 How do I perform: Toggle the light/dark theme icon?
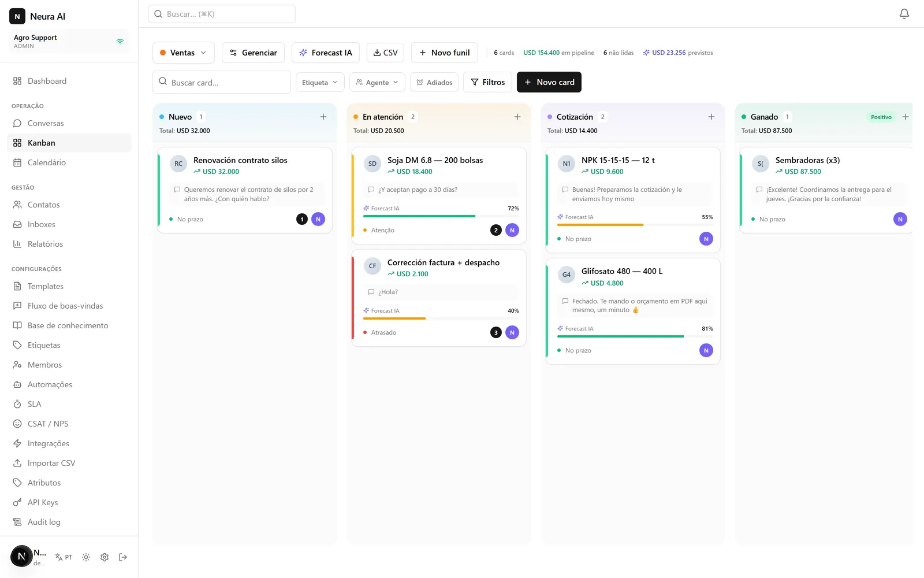coord(86,557)
